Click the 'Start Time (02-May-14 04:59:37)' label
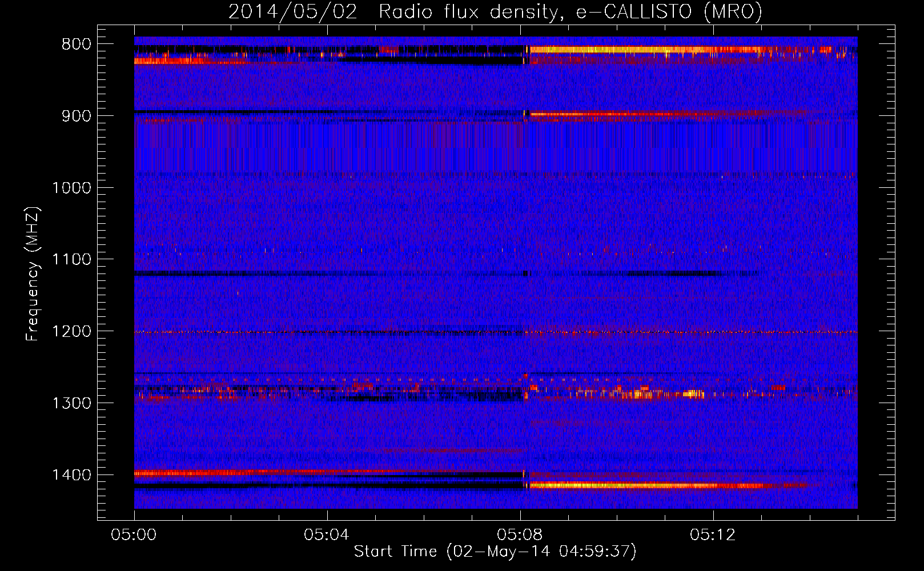 (x=495, y=552)
